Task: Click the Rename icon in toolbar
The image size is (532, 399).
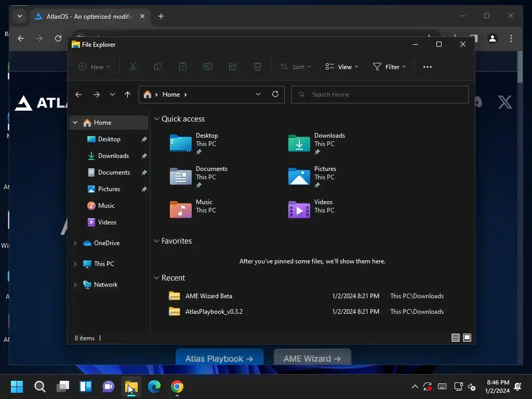Action: (x=208, y=67)
